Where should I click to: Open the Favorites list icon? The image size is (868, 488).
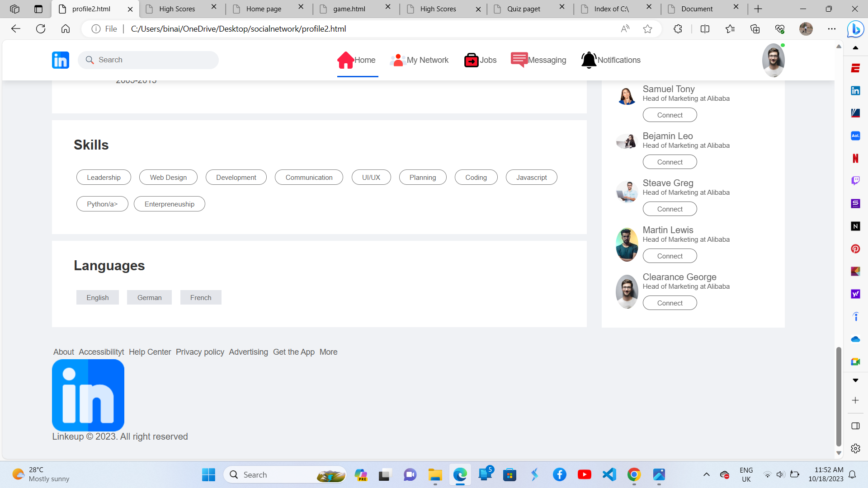(730, 29)
